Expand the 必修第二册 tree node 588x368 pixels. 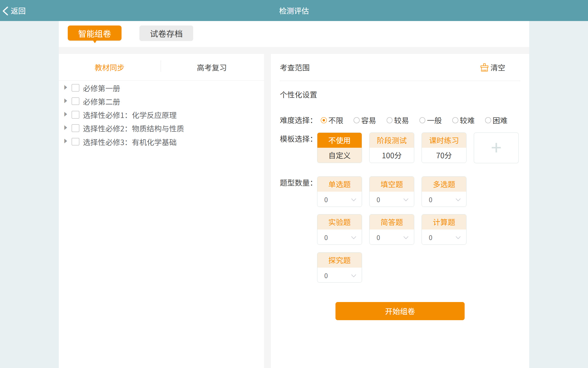point(66,101)
